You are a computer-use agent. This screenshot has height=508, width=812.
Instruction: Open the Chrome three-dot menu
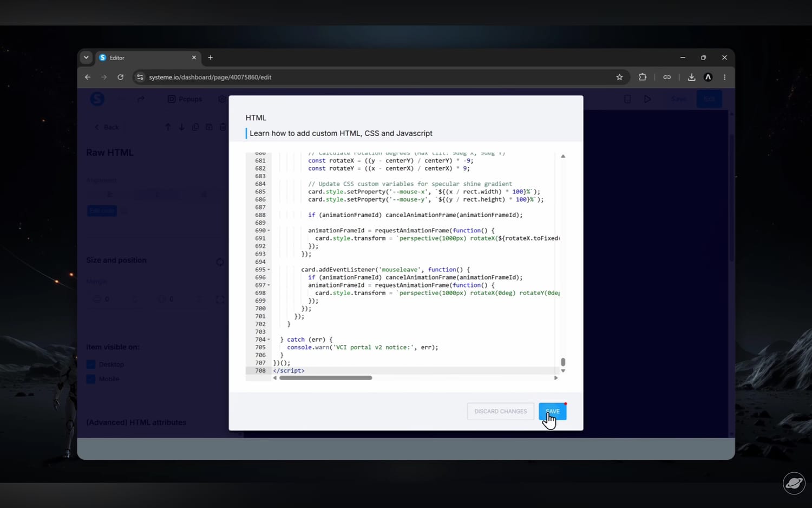click(x=724, y=77)
